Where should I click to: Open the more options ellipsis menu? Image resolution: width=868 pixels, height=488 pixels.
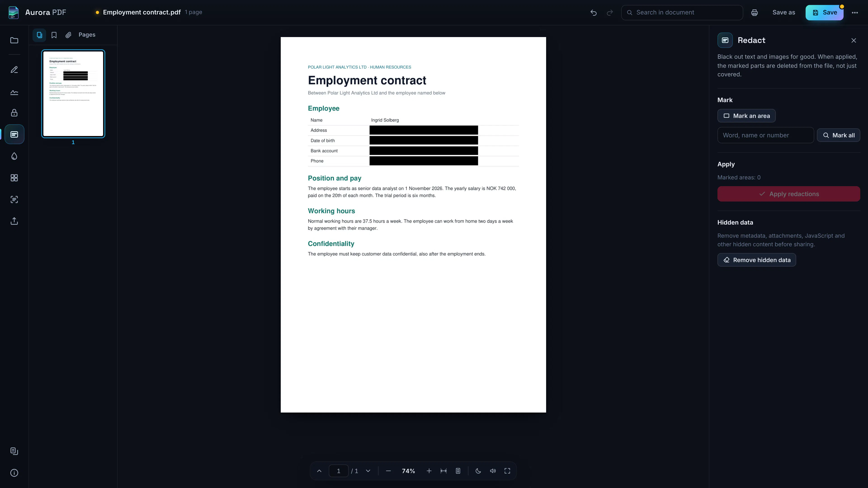tap(855, 12)
